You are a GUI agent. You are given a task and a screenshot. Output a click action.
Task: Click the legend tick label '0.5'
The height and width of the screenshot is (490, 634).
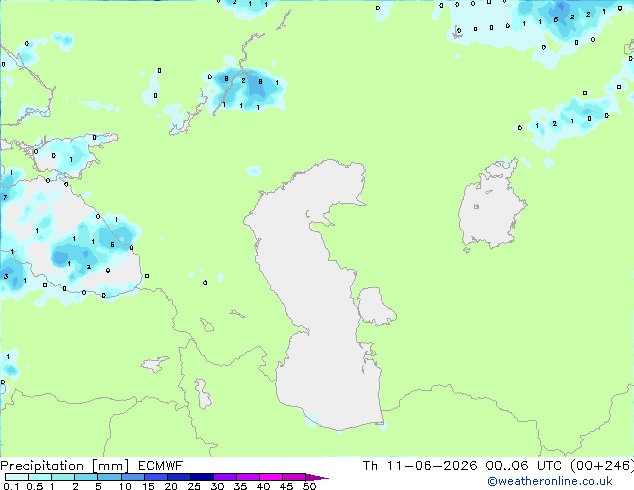pos(35,486)
